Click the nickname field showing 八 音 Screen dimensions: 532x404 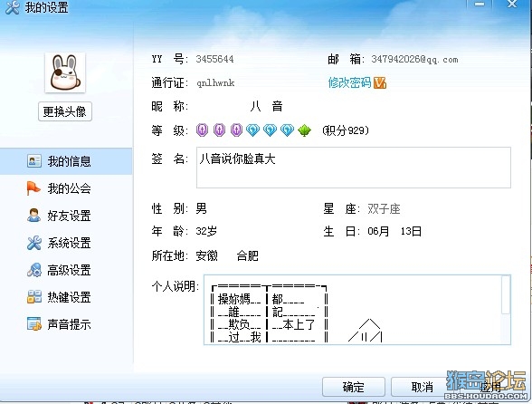point(266,106)
